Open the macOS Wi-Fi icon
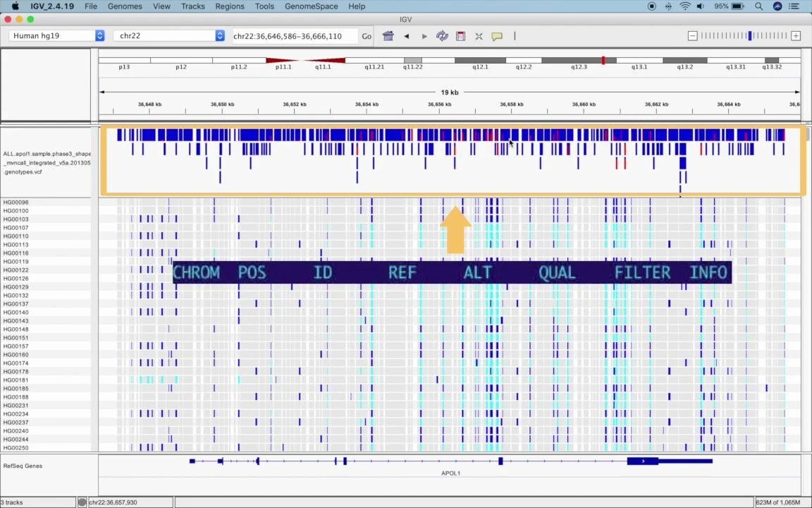 click(685, 6)
